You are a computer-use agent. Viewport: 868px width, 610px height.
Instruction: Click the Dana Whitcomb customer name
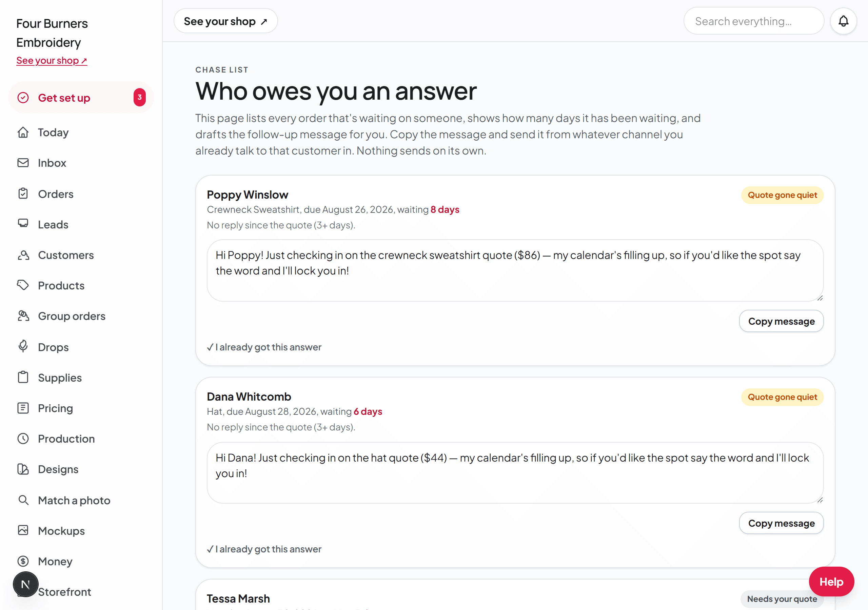[x=249, y=396]
